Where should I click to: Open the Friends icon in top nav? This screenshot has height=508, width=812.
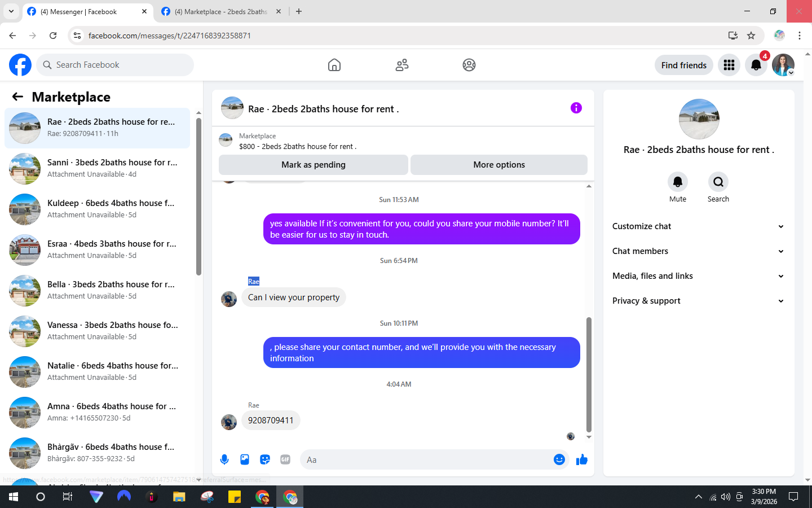click(x=402, y=65)
